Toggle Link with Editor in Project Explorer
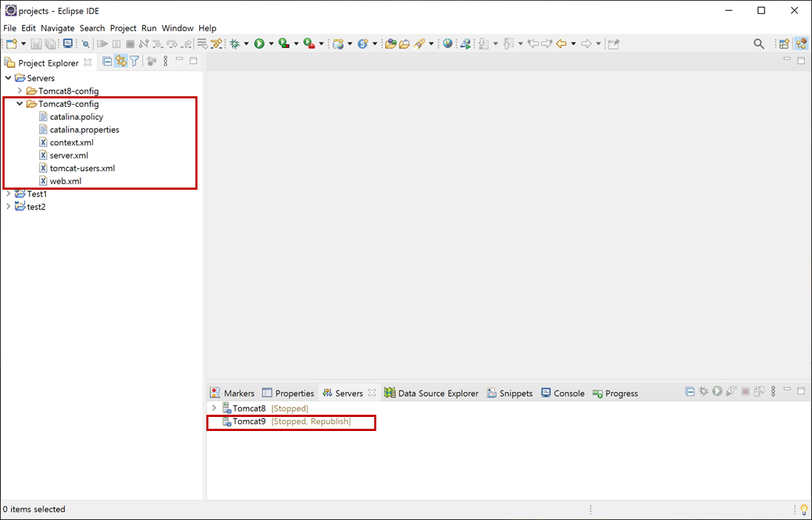812x520 pixels. click(x=121, y=62)
